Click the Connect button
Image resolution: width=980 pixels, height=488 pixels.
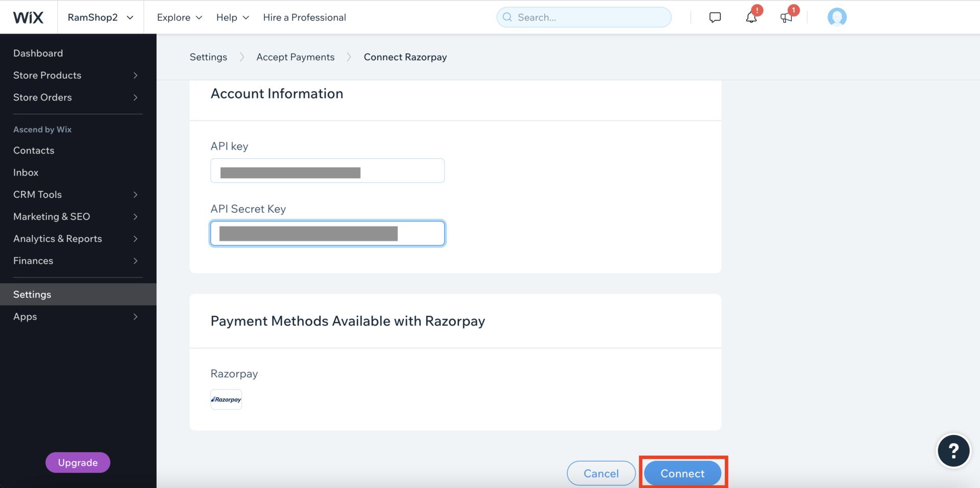point(682,473)
